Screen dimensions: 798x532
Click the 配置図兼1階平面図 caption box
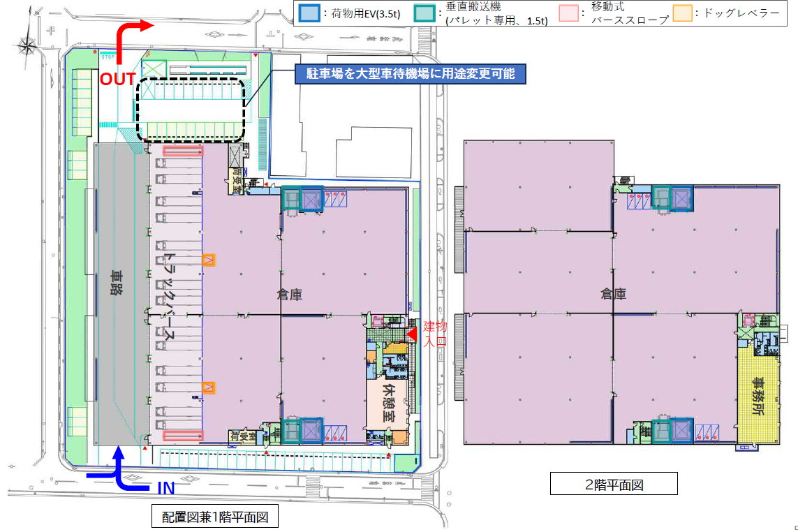pos(215,516)
